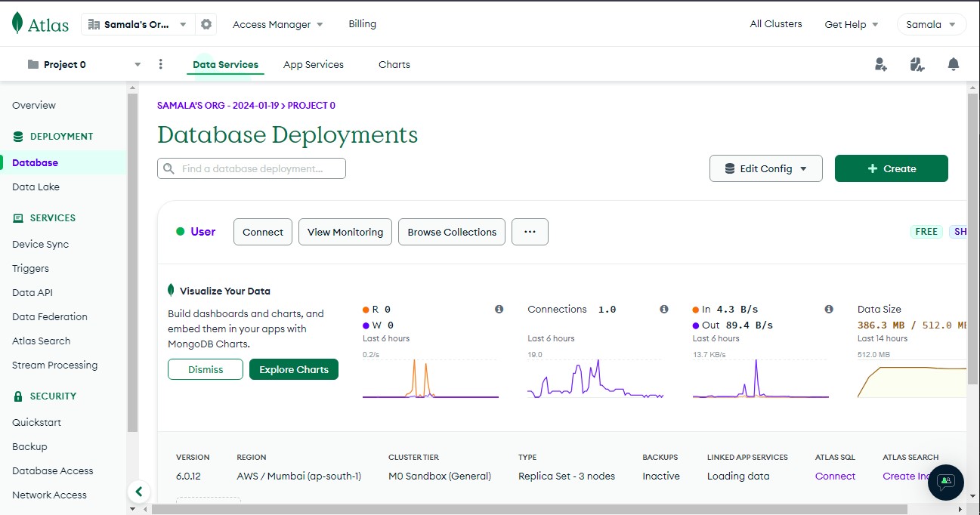Viewport: 980px width, 515px height.
Task: Open Data Federation in sidebar
Action: (50, 317)
